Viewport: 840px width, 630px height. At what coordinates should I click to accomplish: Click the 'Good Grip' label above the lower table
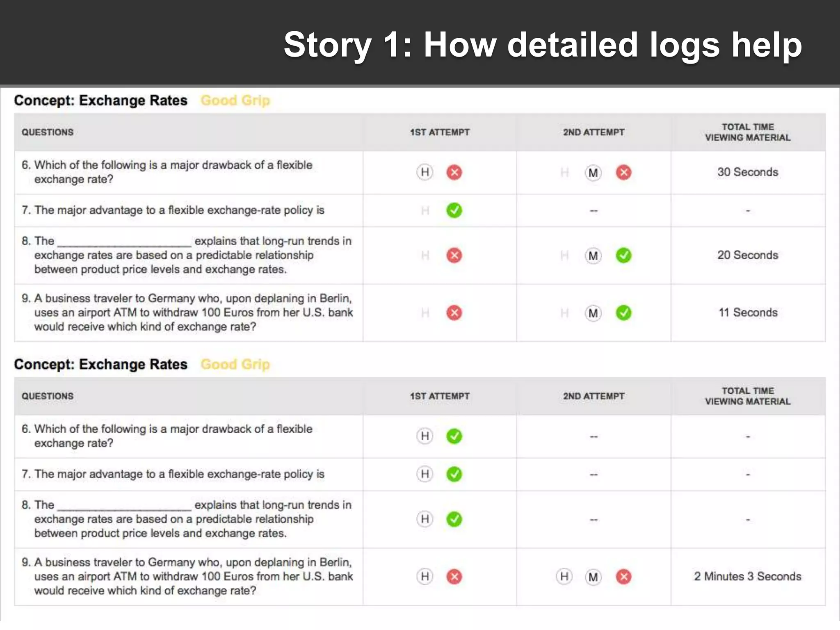pos(235,364)
